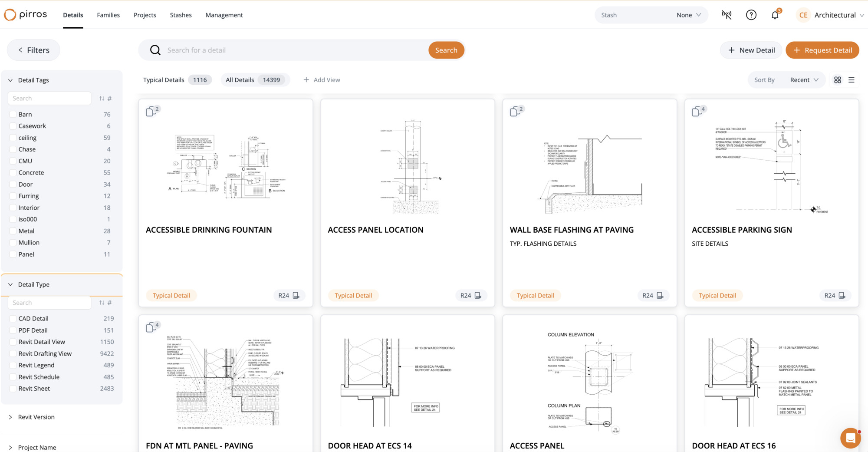Open the Access Panel Location drawing thumbnail
Image resolution: width=868 pixels, height=452 pixels.
pyautogui.click(x=411, y=167)
